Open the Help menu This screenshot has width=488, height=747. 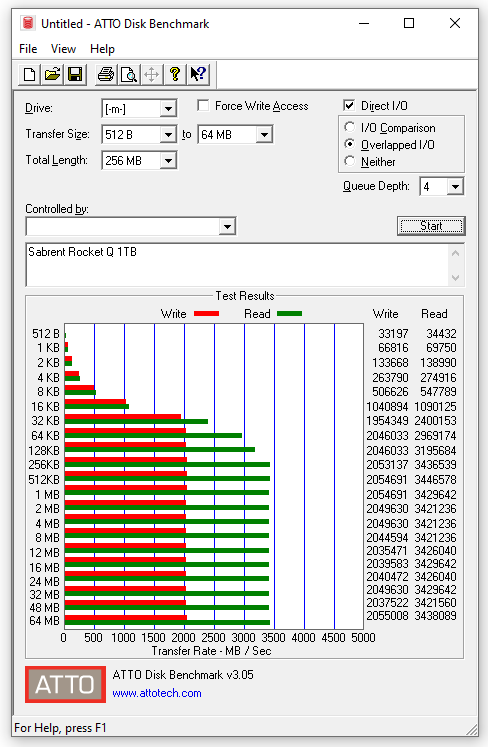tap(102, 49)
